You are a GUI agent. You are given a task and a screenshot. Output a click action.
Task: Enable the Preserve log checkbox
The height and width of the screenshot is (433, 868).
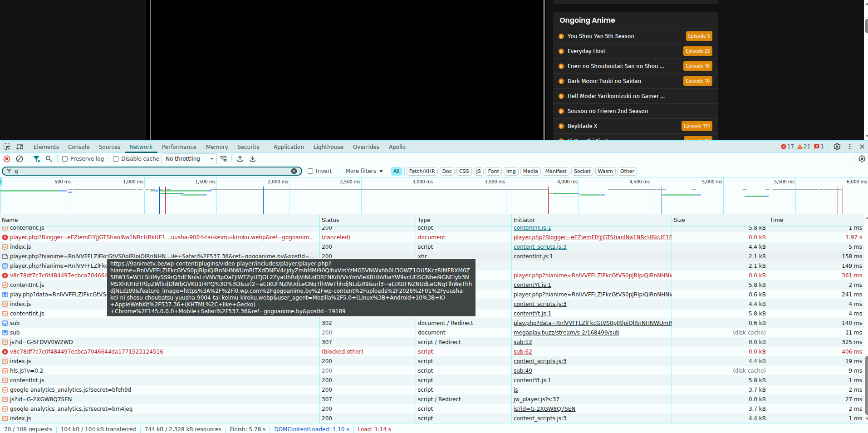(x=65, y=159)
